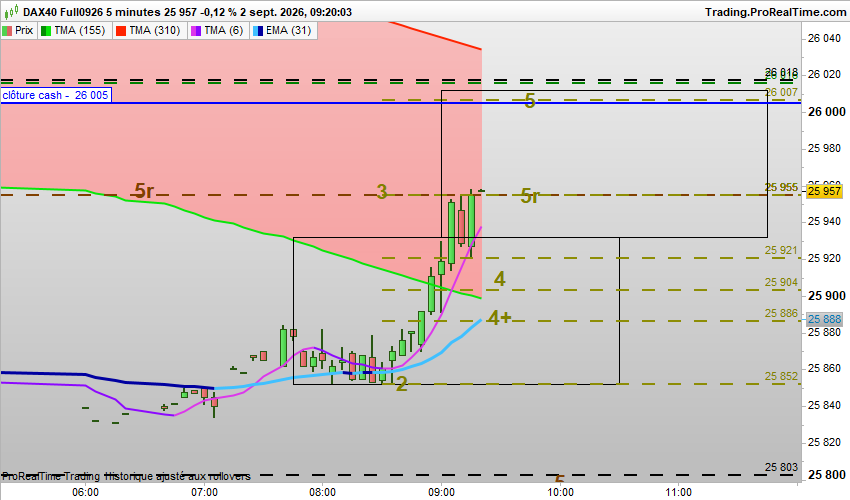Select the wave 4+ label on chart
The height and width of the screenshot is (500, 850).
pos(499,318)
